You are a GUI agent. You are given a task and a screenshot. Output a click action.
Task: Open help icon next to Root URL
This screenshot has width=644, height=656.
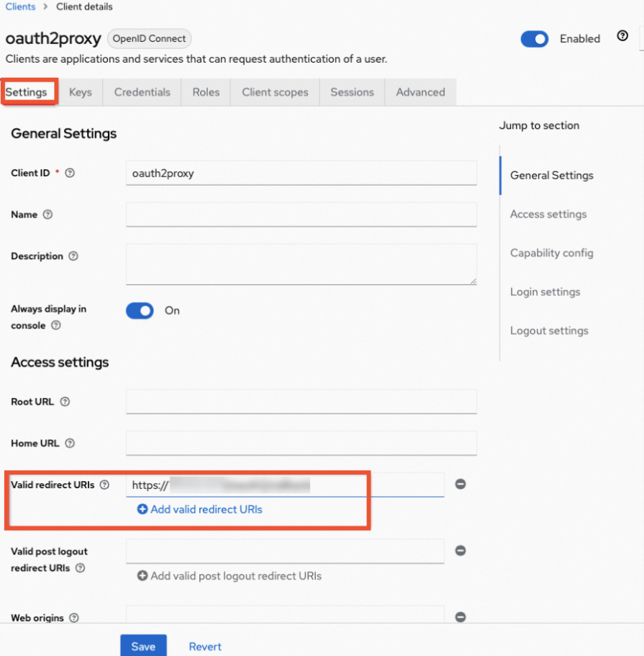pyautogui.click(x=65, y=402)
